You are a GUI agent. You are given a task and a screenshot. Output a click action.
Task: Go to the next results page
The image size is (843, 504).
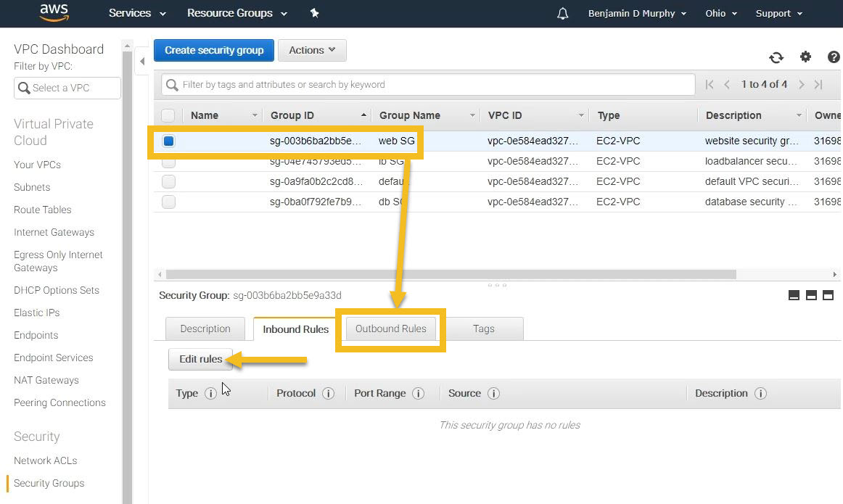click(x=802, y=84)
